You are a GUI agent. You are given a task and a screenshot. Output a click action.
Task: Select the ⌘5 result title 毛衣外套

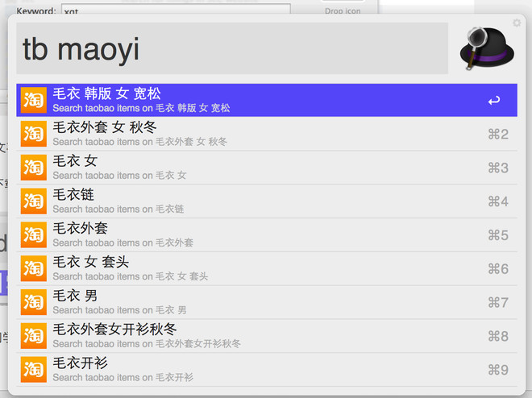point(81,228)
